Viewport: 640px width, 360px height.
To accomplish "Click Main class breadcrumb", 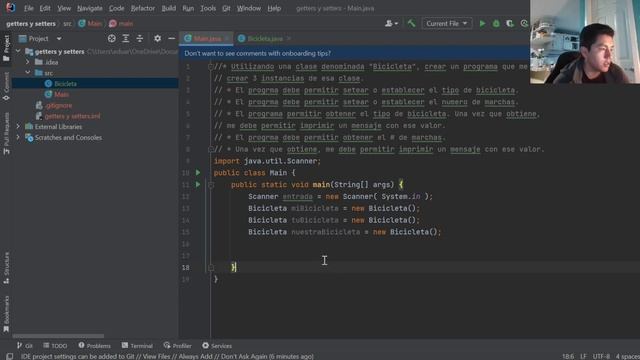I will point(90,24).
